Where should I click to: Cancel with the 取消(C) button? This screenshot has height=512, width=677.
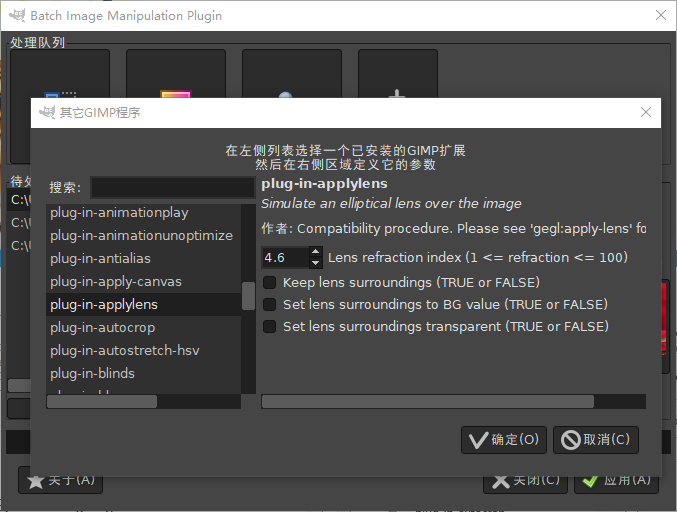pos(595,440)
